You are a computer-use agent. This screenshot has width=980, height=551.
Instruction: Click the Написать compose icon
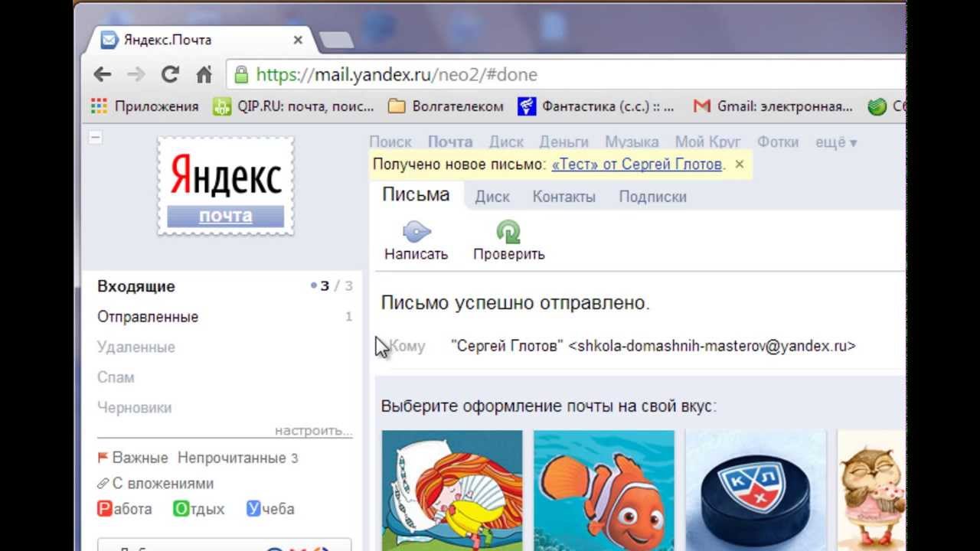tap(416, 231)
